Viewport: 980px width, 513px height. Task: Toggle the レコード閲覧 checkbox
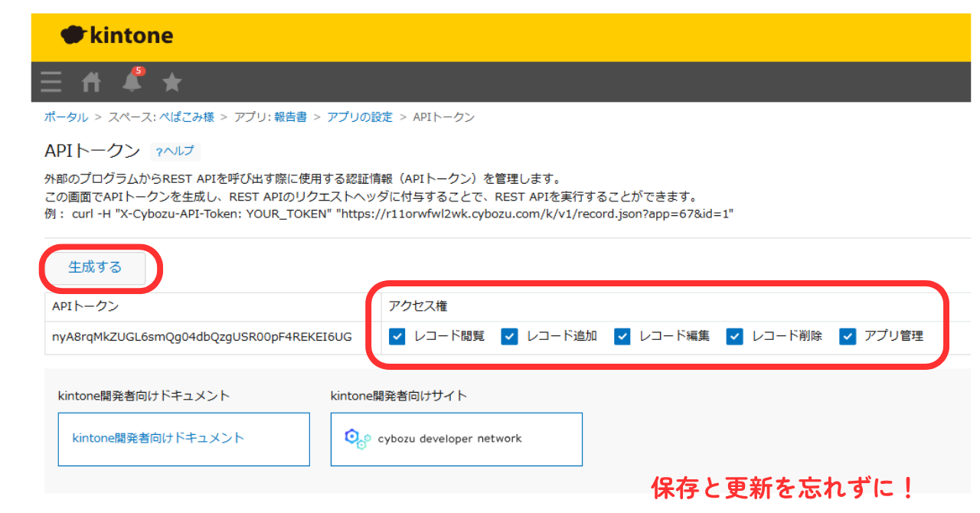point(397,336)
